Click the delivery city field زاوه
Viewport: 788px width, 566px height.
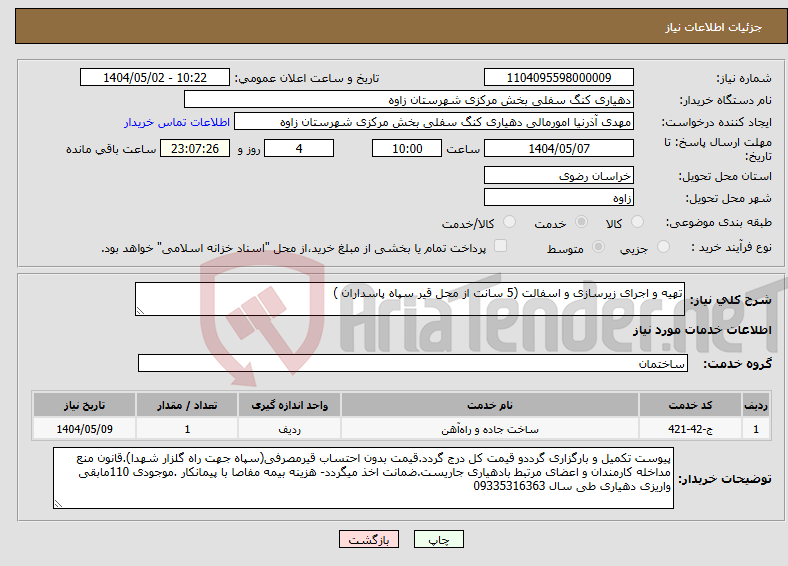tap(558, 197)
